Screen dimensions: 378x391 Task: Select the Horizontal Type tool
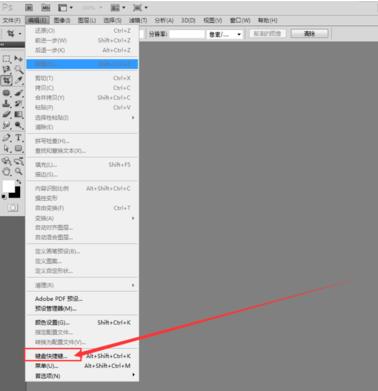point(19,138)
